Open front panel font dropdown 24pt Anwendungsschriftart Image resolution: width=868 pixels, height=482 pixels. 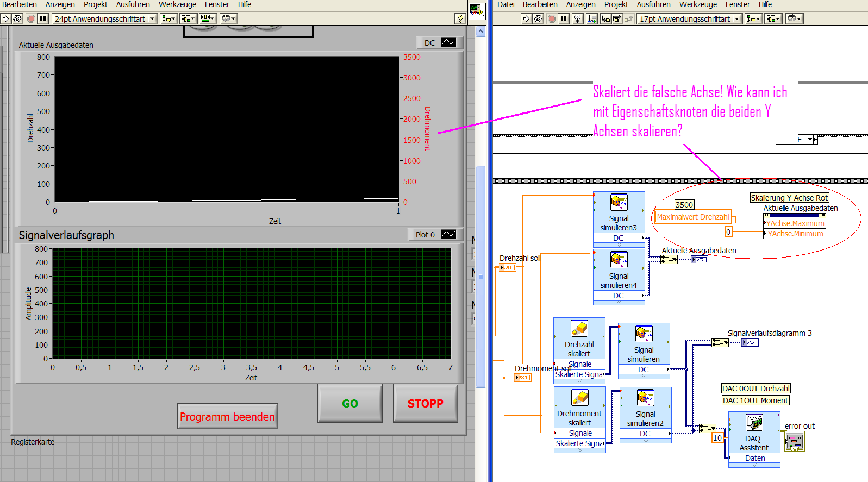[x=104, y=18]
